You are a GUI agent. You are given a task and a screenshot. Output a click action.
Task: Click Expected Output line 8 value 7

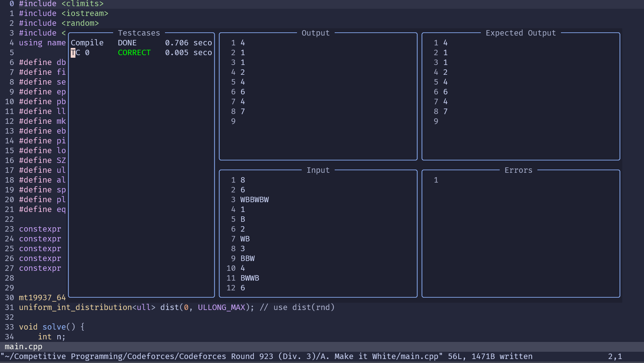445,111
